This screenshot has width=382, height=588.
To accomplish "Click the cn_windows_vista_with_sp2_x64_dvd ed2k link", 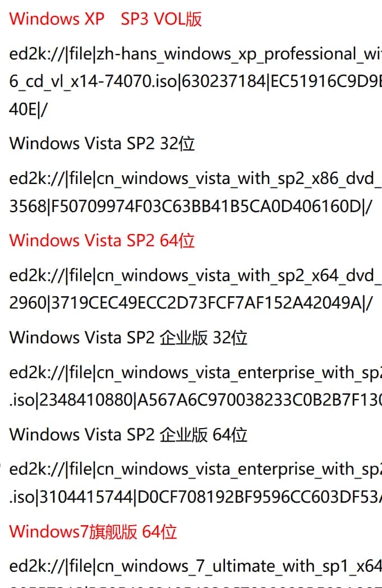I will (195, 275).
